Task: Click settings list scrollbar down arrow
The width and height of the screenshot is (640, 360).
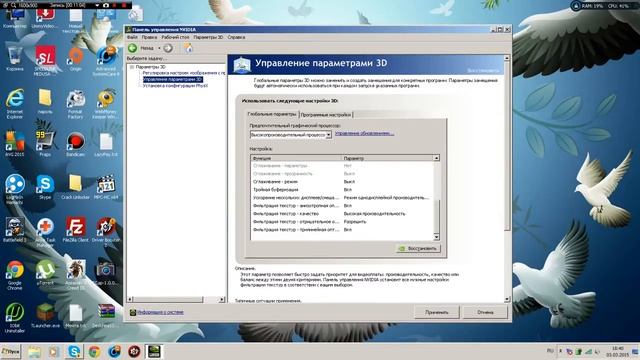Action: (436, 237)
